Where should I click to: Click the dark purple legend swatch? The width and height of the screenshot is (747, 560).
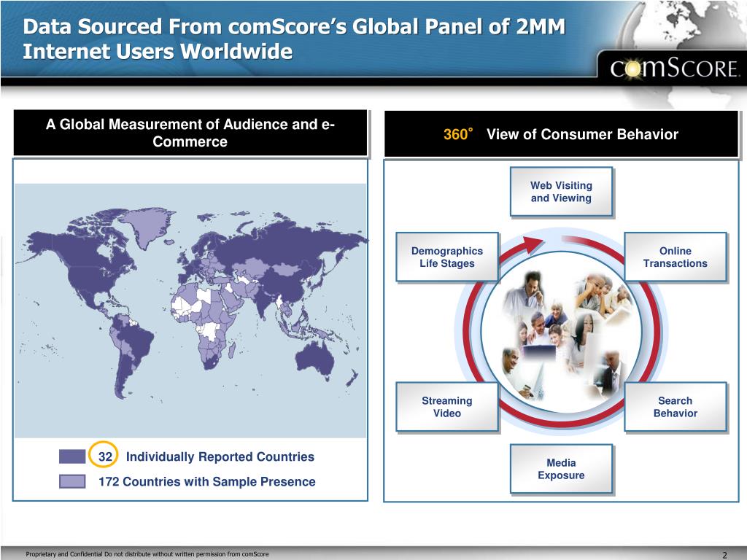(x=72, y=456)
